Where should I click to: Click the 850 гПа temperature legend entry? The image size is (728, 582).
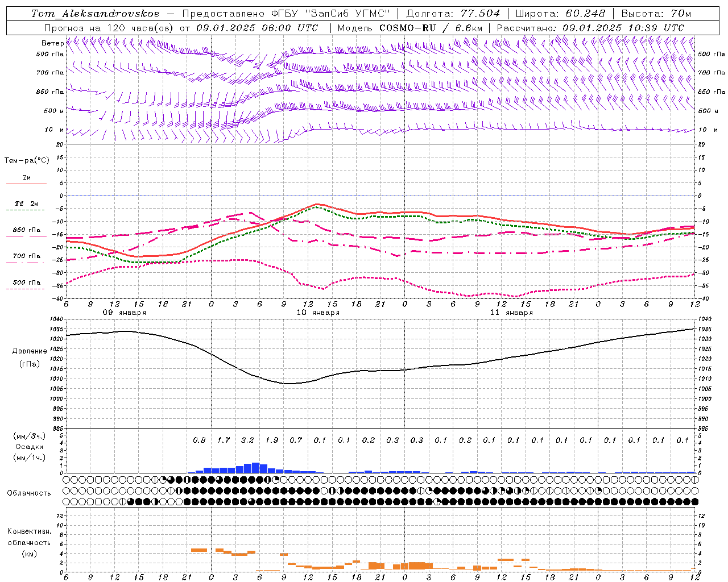pyautogui.click(x=26, y=230)
